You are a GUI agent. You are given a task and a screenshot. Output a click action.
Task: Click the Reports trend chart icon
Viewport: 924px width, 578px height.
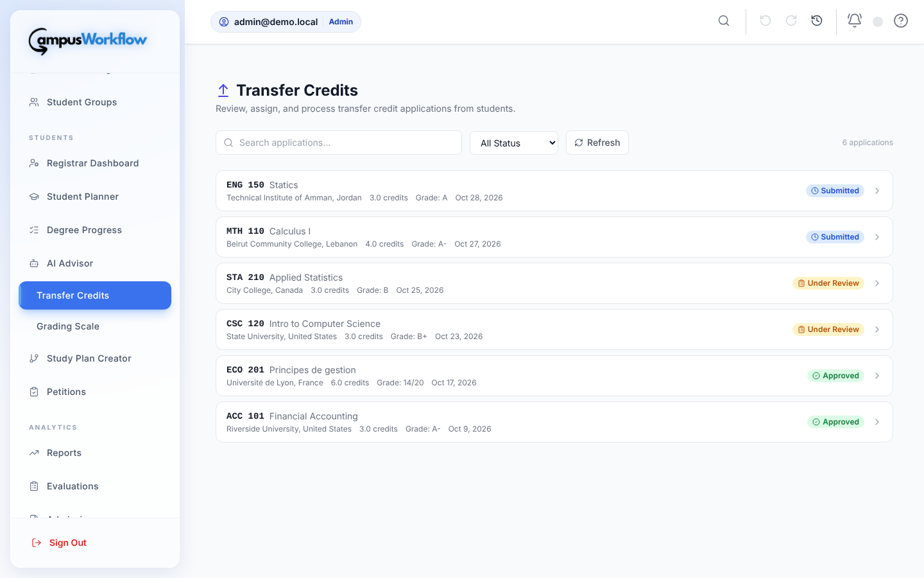tap(34, 453)
